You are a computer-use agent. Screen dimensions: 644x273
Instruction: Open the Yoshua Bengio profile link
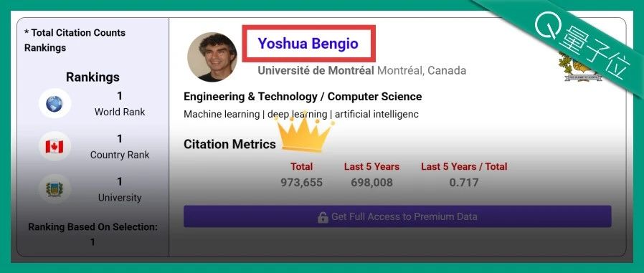(x=308, y=44)
